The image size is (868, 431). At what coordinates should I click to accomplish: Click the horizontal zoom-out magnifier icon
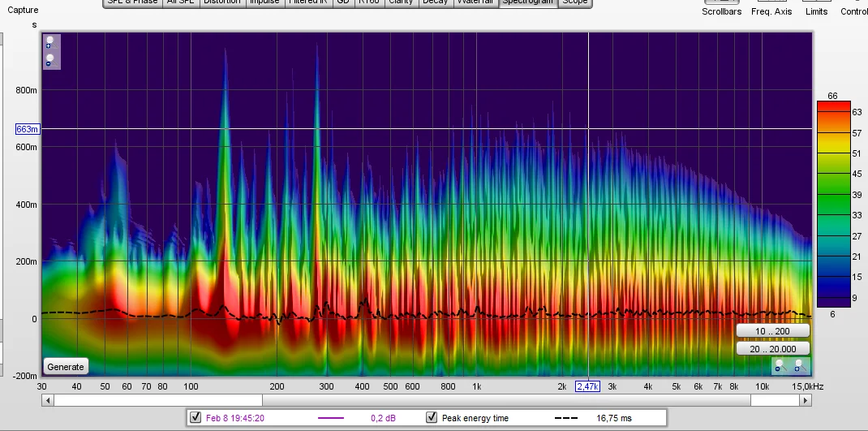780,365
